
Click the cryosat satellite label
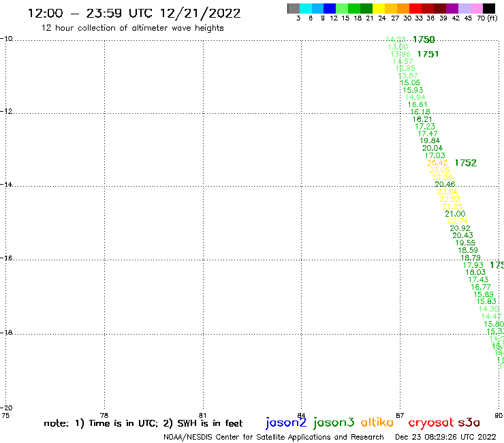430,423
